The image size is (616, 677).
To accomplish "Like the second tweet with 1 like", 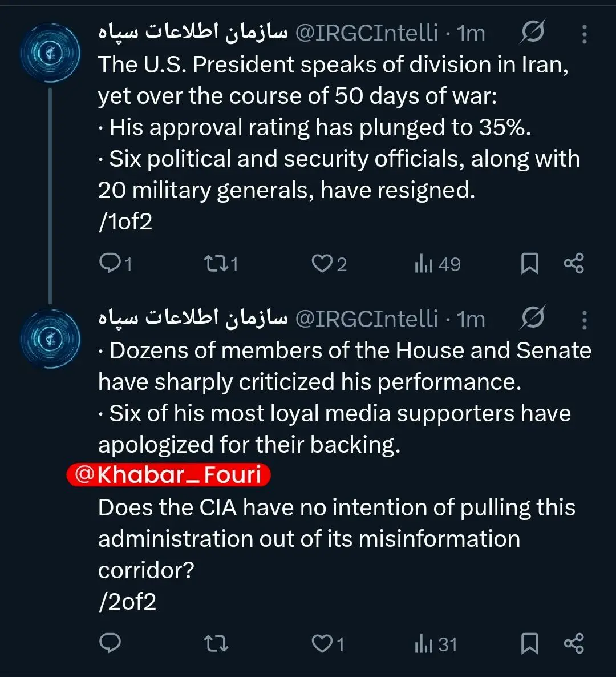I will click(x=322, y=644).
